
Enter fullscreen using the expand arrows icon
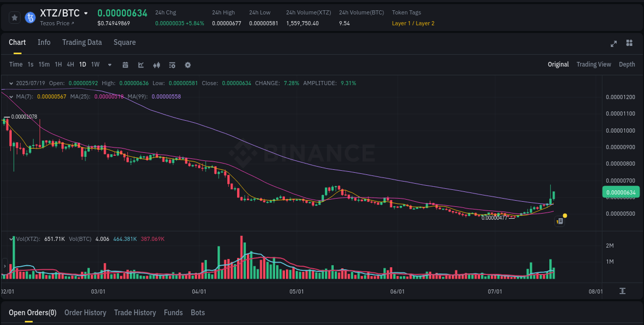point(614,44)
